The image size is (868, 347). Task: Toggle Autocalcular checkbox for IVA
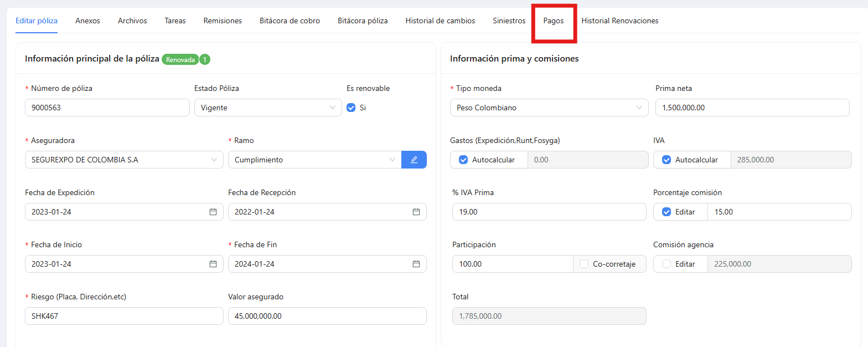[x=667, y=160]
